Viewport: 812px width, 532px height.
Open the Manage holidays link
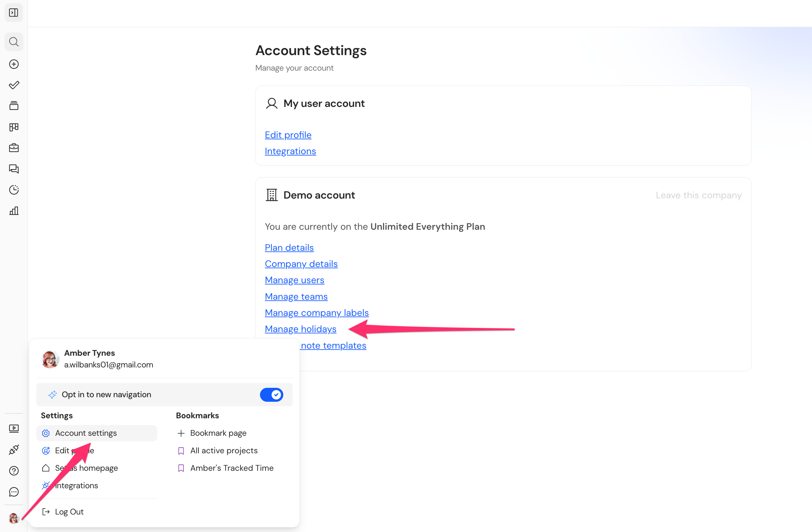coord(300,329)
